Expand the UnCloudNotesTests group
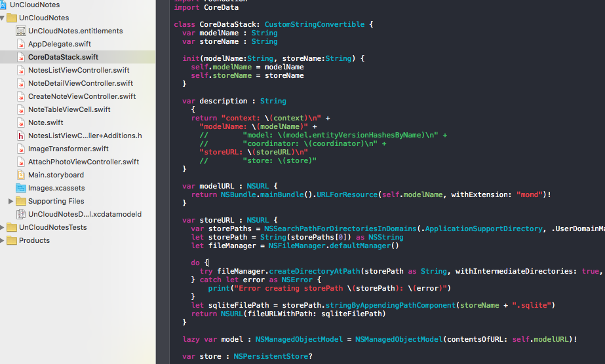 coord(2,227)
